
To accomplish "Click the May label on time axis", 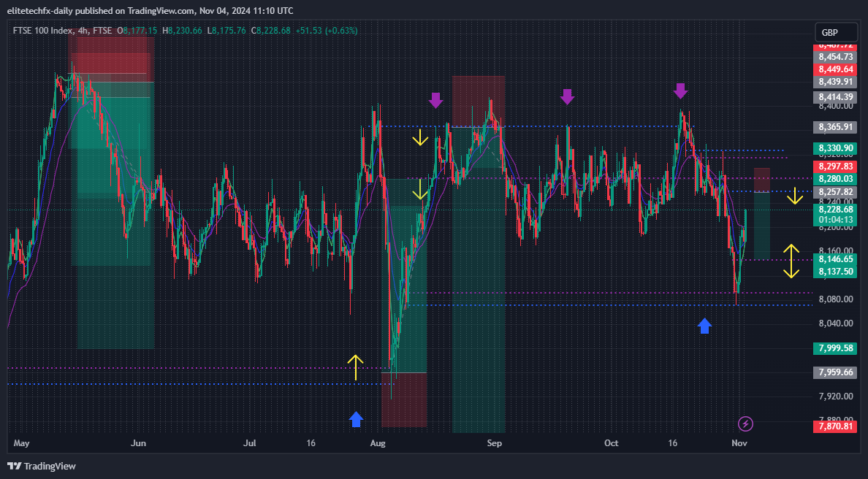I will click(x=22, y=443).
